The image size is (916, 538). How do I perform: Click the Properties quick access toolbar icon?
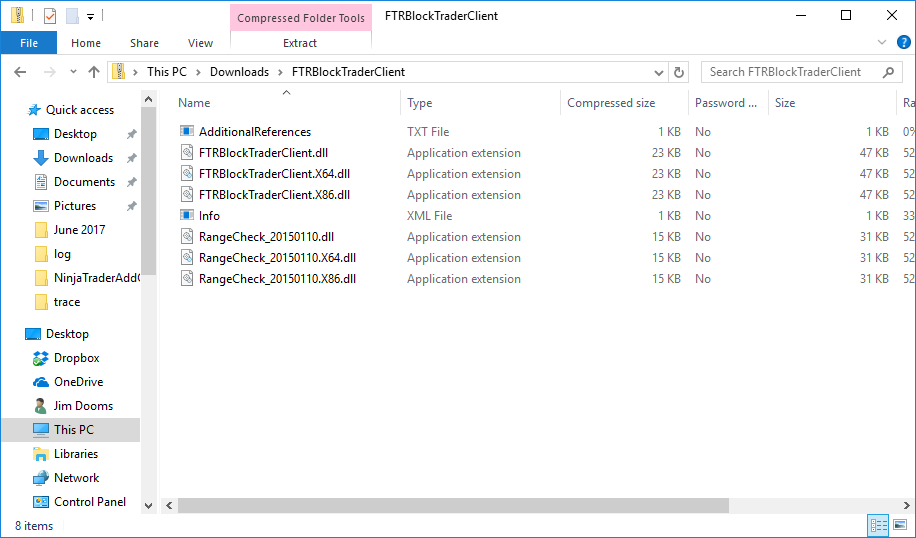(50, 16)
